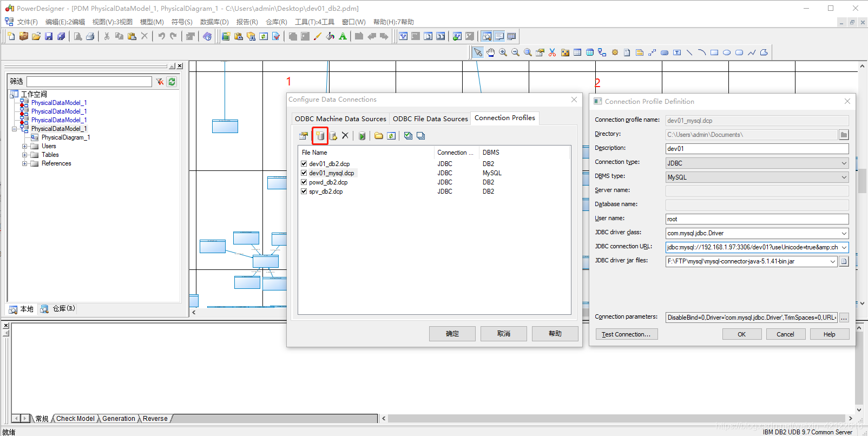Screen dimensions: 868x436
Task: Click the 取消 button
Action: 504,334
